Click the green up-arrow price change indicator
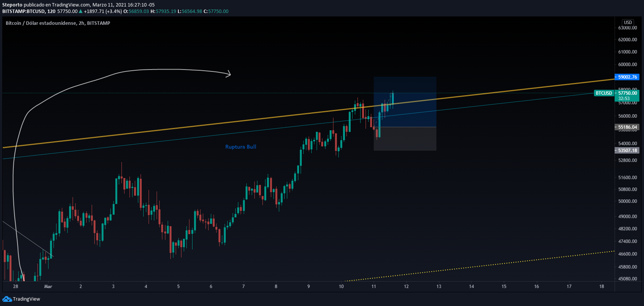Image resolution: width=644 pixels, height=306 pixels. [81, 11]
